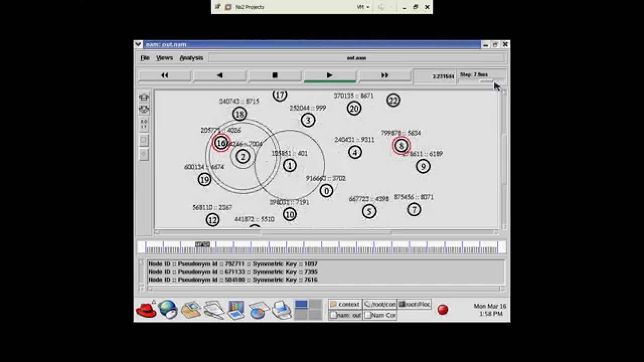Open the email client panel icon
The width and height of the screenshot is (644, 362).
click(x=191, y=310)
